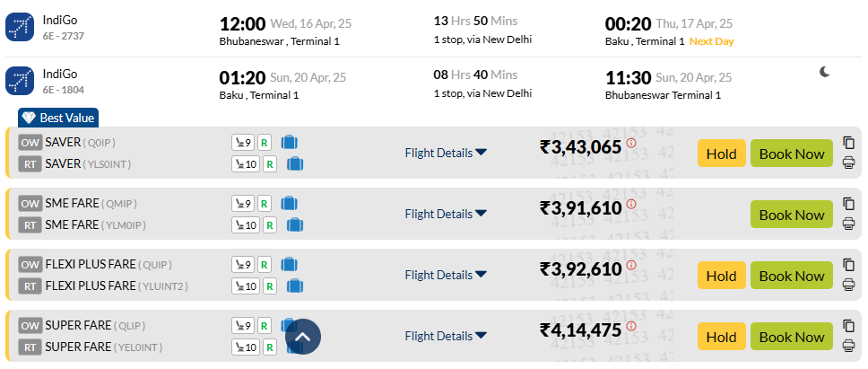Click the scroll-to-top arrow circle button
868x369 pixels.
point(303,337)
